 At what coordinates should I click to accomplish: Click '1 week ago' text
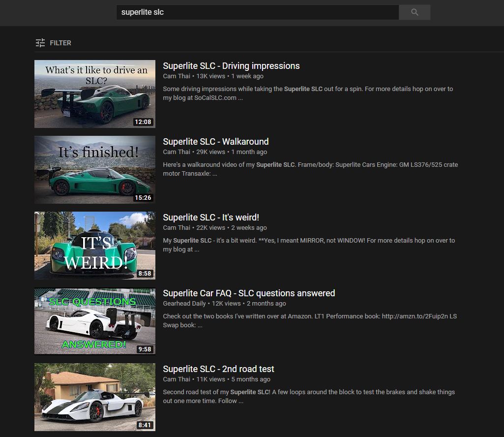[247, 76]
